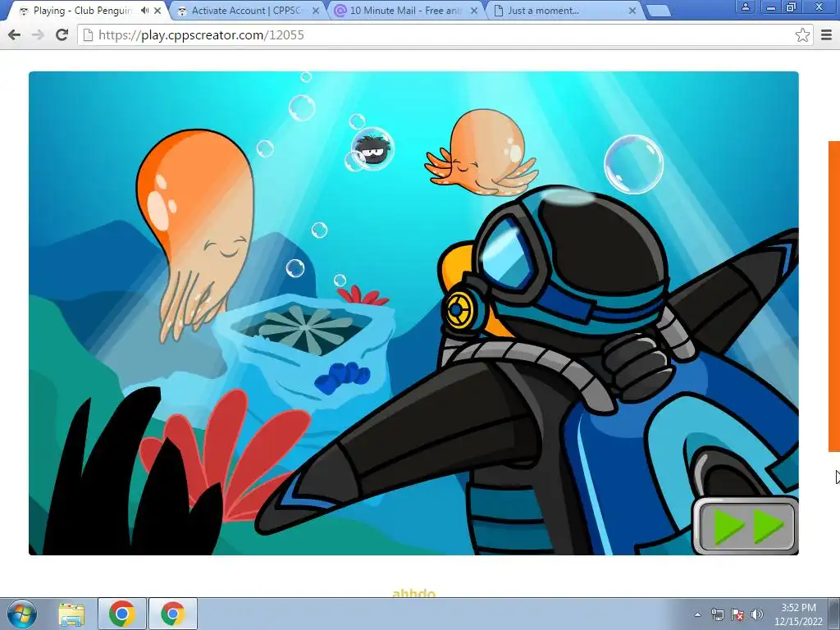Click the browser forward arrow

tap(38, 34)
